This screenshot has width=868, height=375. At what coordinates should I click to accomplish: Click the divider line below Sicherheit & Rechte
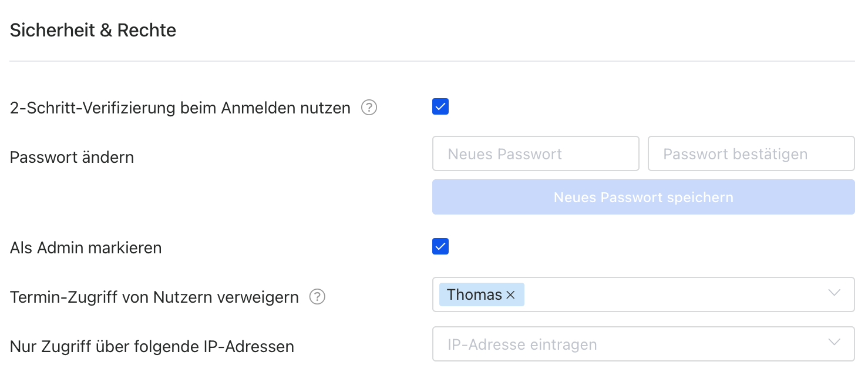point(432,61)
